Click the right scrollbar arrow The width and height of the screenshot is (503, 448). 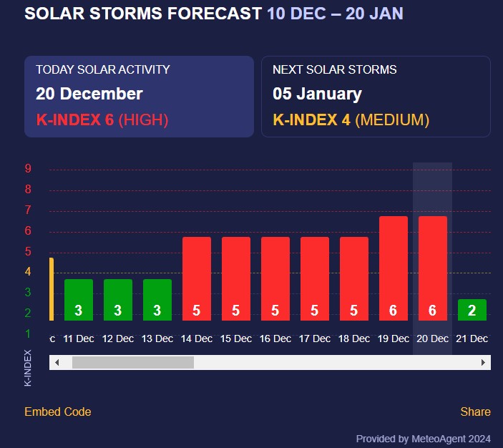tap(484, 363)
